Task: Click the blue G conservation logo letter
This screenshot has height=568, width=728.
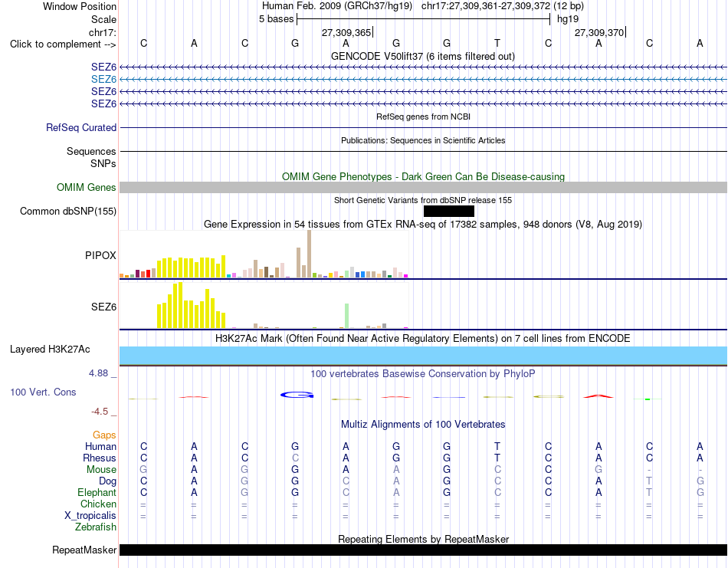Action: (297, 395)
